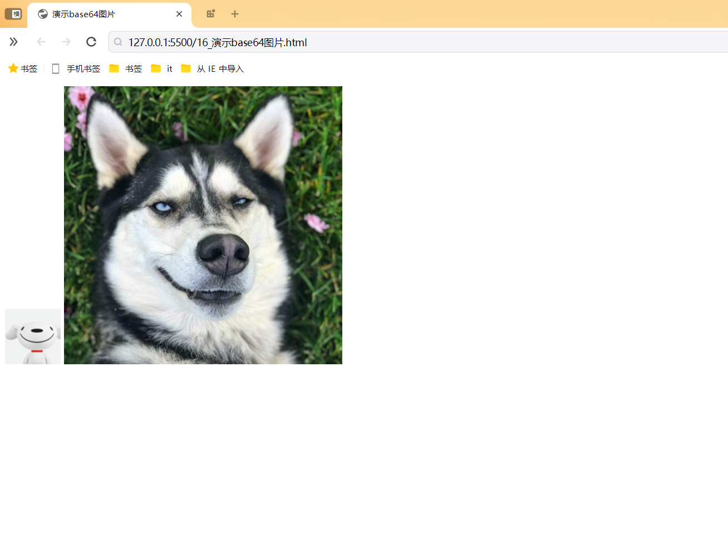This screenshot has height=560, width=728.
Task: Open the tab management grid icon
Action: 210,14
